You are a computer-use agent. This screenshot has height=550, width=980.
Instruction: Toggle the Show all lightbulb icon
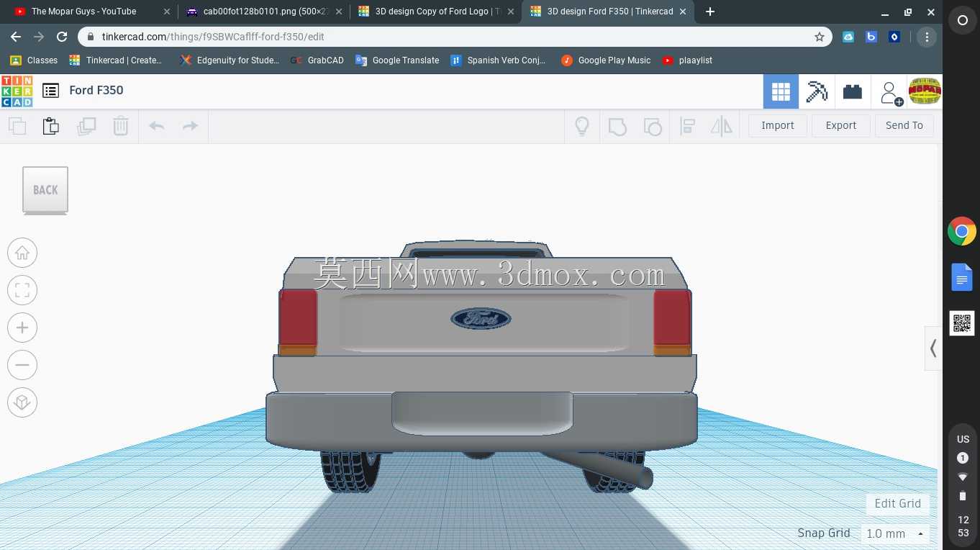(582, 126)
